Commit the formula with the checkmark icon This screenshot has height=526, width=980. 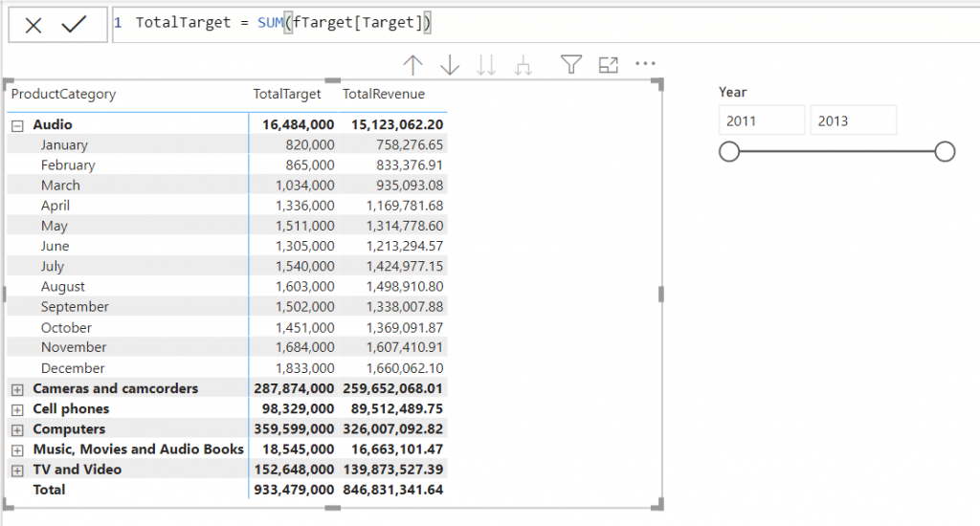tap(74, 24)
